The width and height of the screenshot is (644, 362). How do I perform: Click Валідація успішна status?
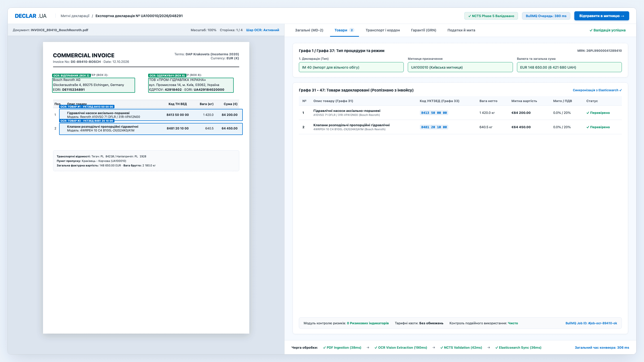tap(607, 30)
